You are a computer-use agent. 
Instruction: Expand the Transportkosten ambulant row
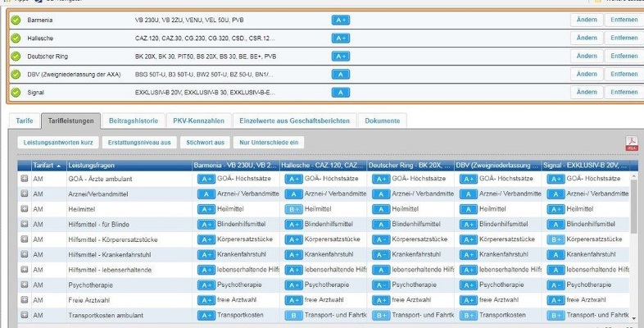click(25, 315)
